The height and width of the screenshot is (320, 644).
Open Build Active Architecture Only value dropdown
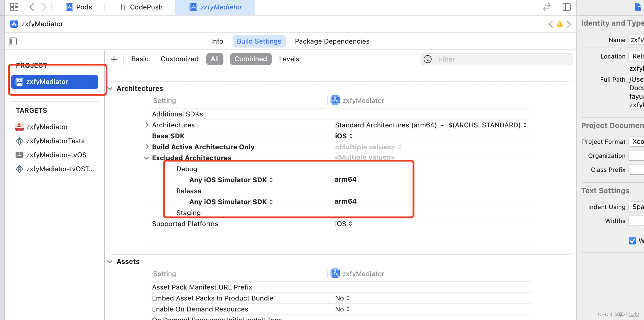pyautogui.click(x=368, y=147)
